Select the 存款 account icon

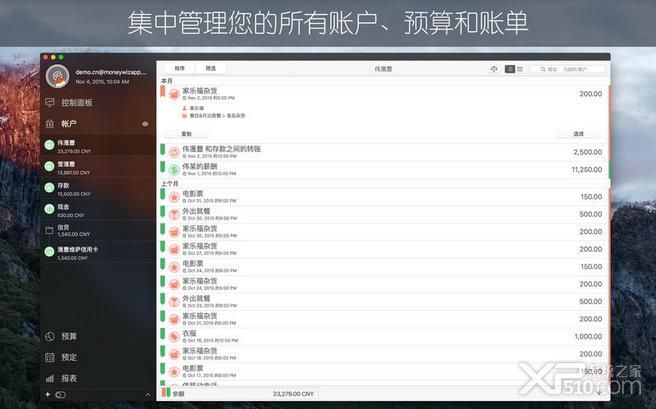[49, 188]
